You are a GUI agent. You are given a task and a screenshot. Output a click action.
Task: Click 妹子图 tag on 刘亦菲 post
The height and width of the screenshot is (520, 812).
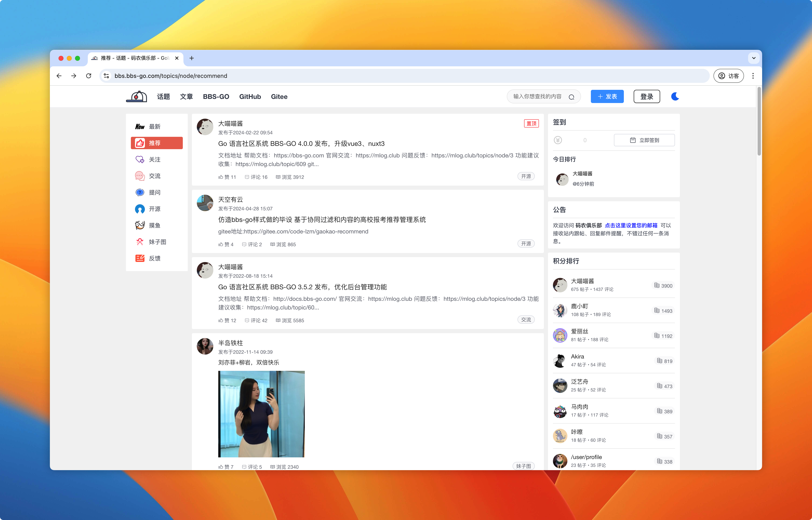click(x=523, y=466)
